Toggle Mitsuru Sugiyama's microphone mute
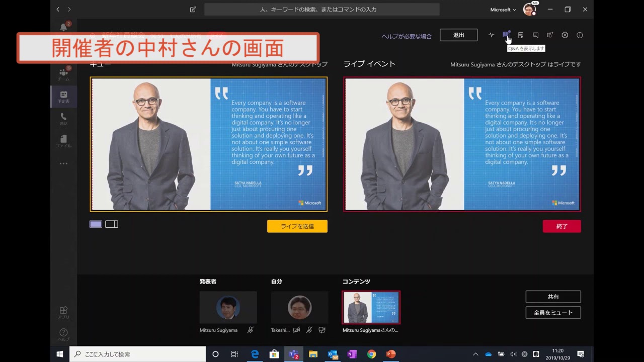 250,330
